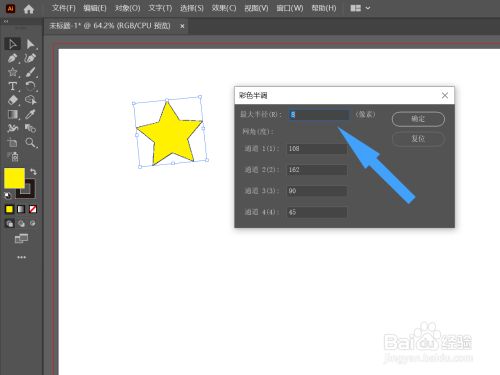500x375 pixels.
Task: Select the Curvature tool
Action: 30,58
